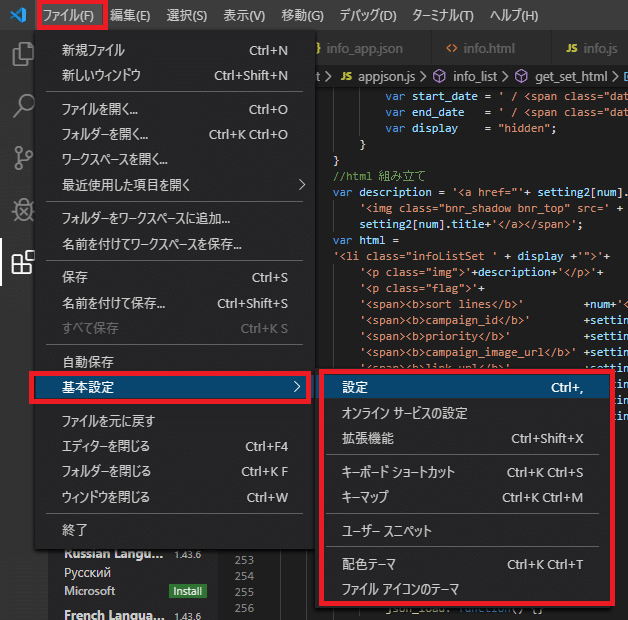Open the 編集(E) menu
628x620 pixels.
pyautogui.click(x=130, y=16)
